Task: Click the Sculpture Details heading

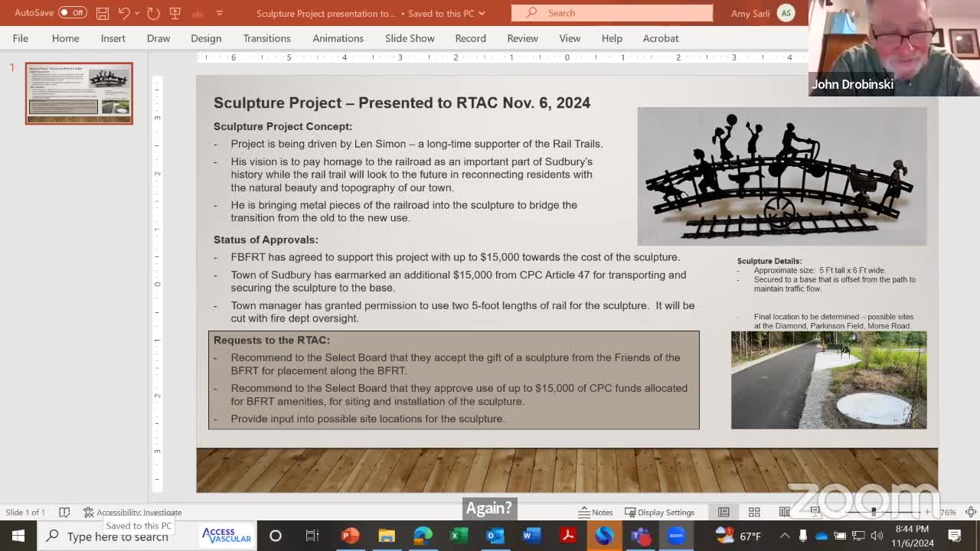Action: 769,261
